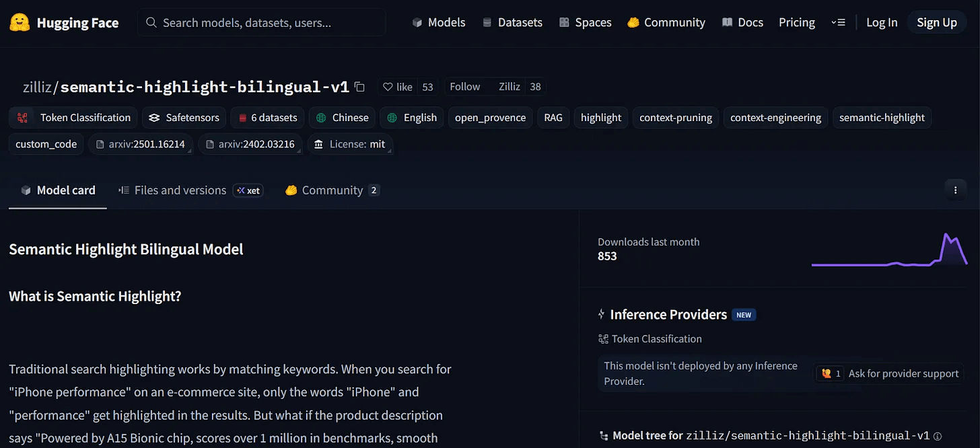
Task: Click the 38 followers count
Action: [535, 87]
